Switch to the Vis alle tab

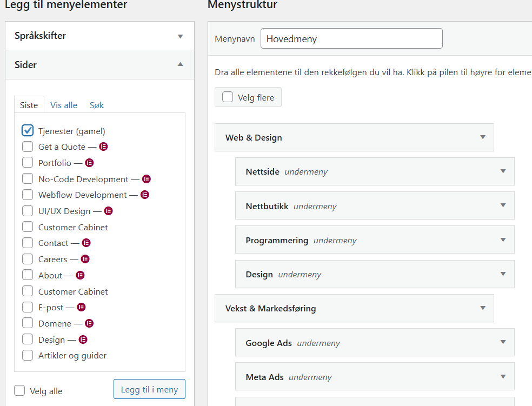(x=64, y=105)
